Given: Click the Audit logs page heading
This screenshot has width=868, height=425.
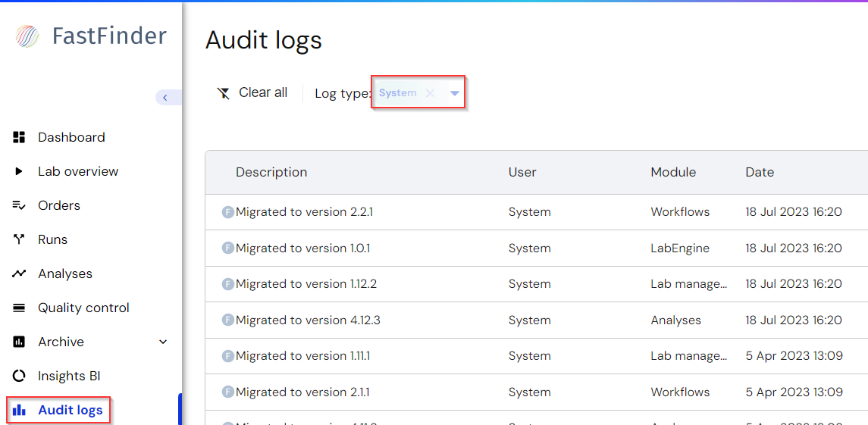Looking at the screenshot, I should [264, 40].
